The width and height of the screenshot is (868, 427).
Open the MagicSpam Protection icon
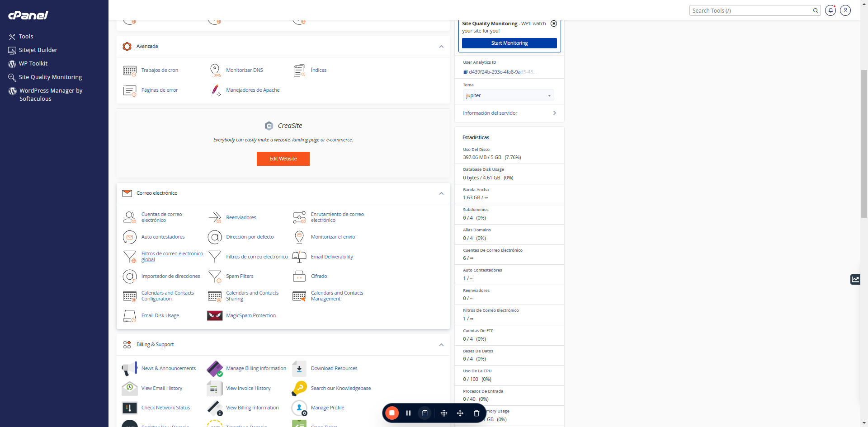pos(215,315)
